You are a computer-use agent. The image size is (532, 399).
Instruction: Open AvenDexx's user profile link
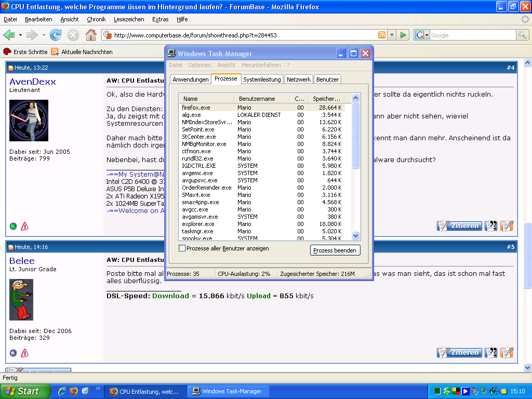33,82
